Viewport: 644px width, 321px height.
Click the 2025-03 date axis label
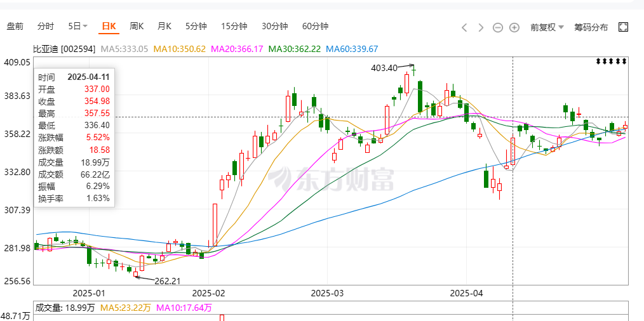pos(327,294)
